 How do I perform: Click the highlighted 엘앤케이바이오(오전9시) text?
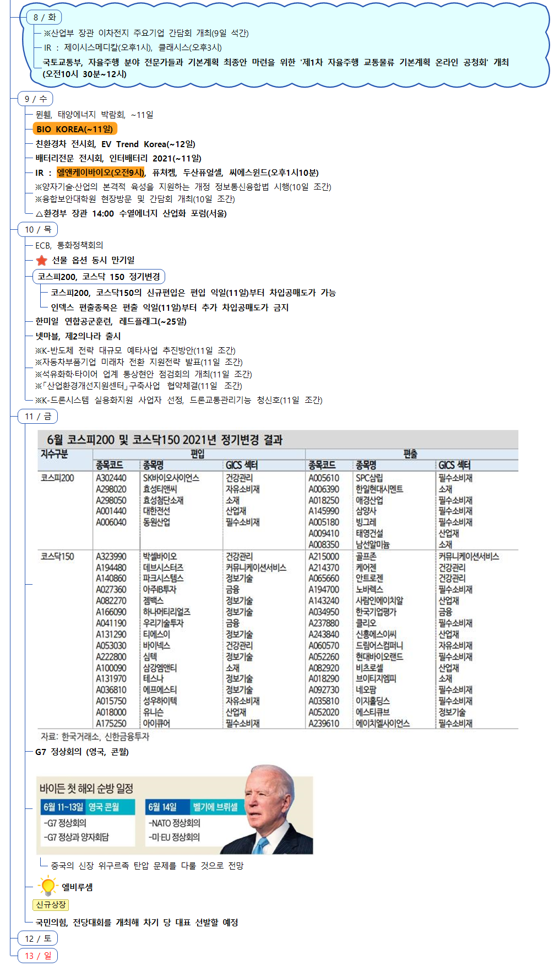click(x=101, y=172)
